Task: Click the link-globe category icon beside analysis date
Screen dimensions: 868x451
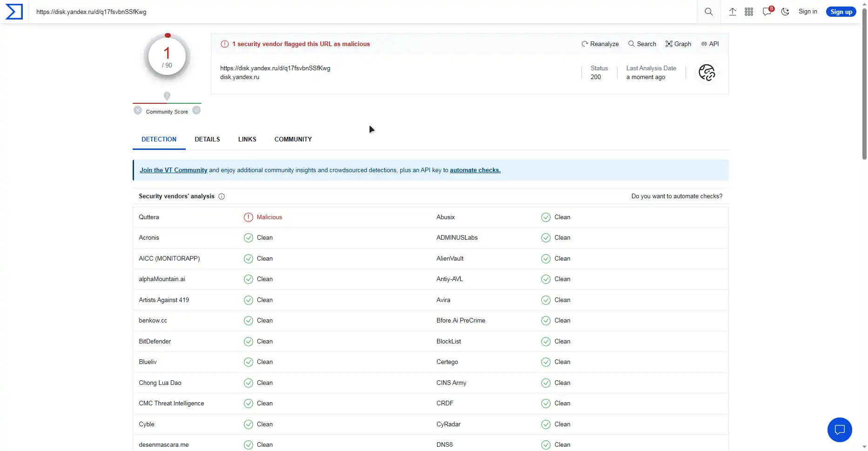Action: coord(707,73)
